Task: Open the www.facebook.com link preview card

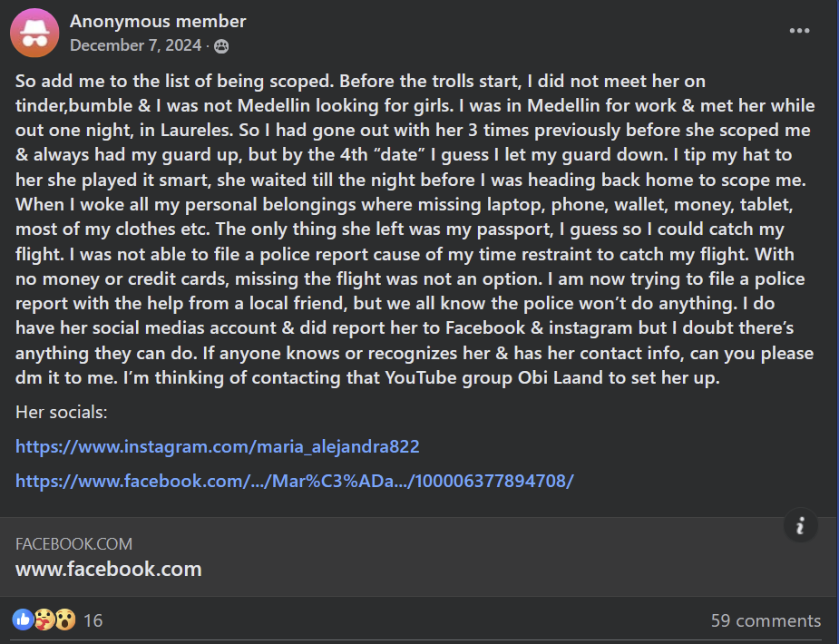Action: (x=419, y=557)
